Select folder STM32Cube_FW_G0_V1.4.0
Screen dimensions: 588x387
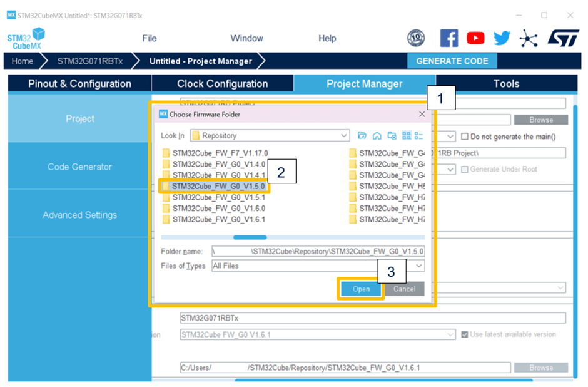pos(214,164)
